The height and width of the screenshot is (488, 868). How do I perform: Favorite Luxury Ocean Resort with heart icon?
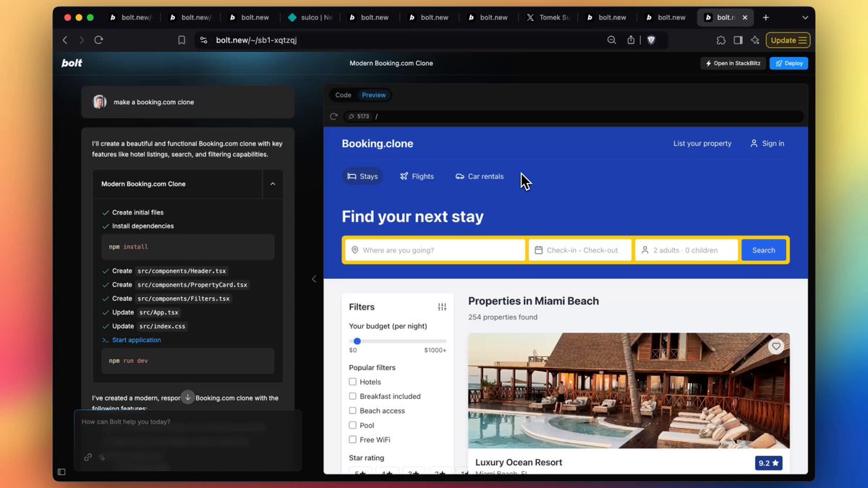(x=776, y=346)
